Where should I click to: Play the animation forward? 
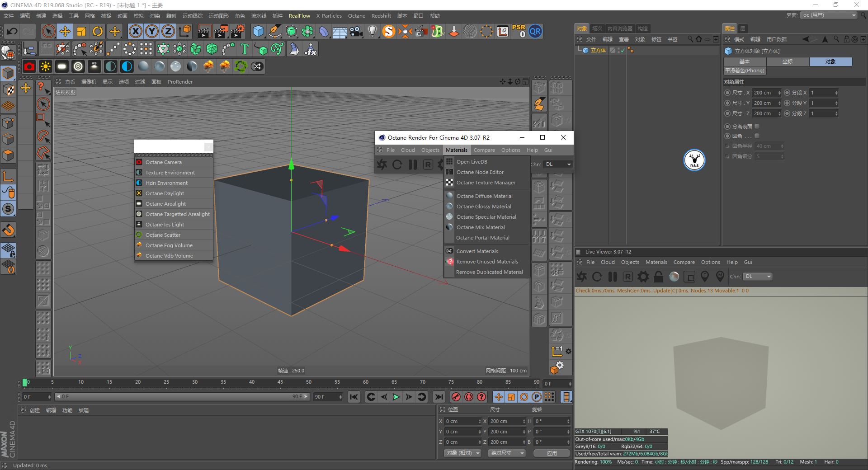(396, 397)
